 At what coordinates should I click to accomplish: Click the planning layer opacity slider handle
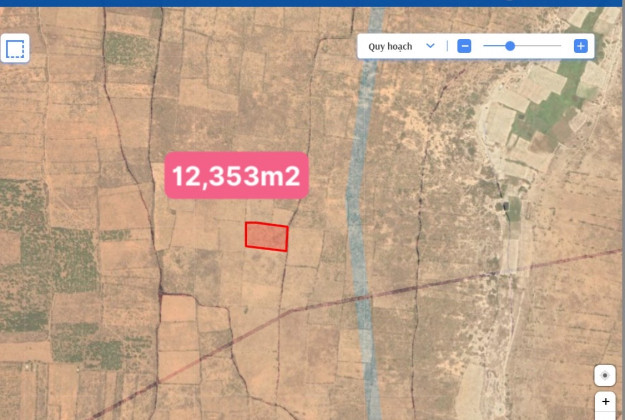click(510, 46)
